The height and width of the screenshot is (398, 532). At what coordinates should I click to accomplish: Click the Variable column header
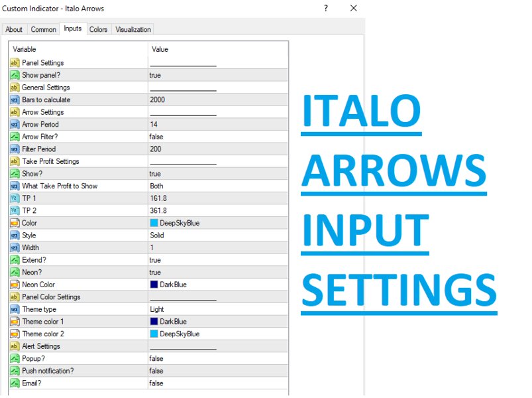pos(78,49)
